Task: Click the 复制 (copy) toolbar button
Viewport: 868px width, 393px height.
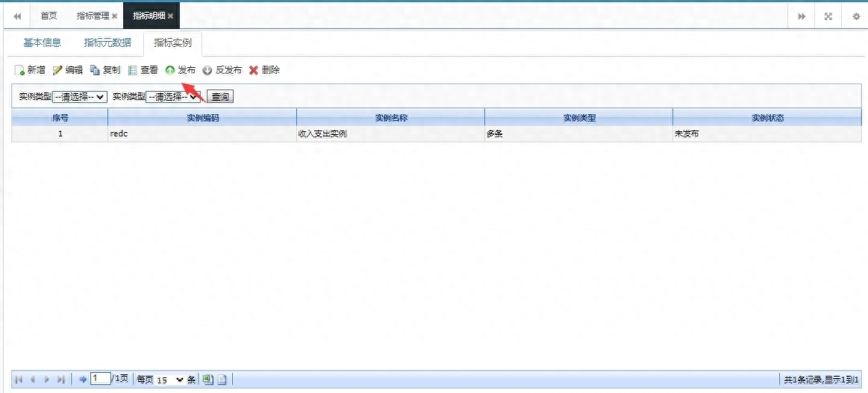Action: 105,70
